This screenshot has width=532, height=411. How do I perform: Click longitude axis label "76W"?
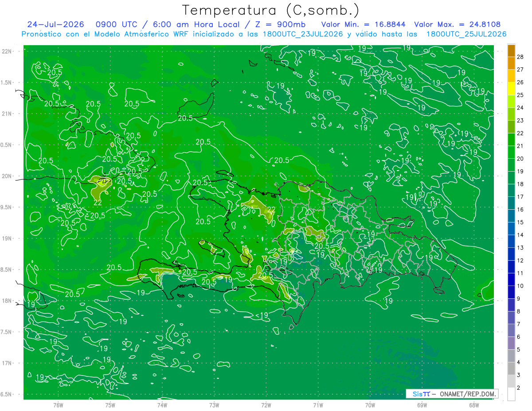58,405
